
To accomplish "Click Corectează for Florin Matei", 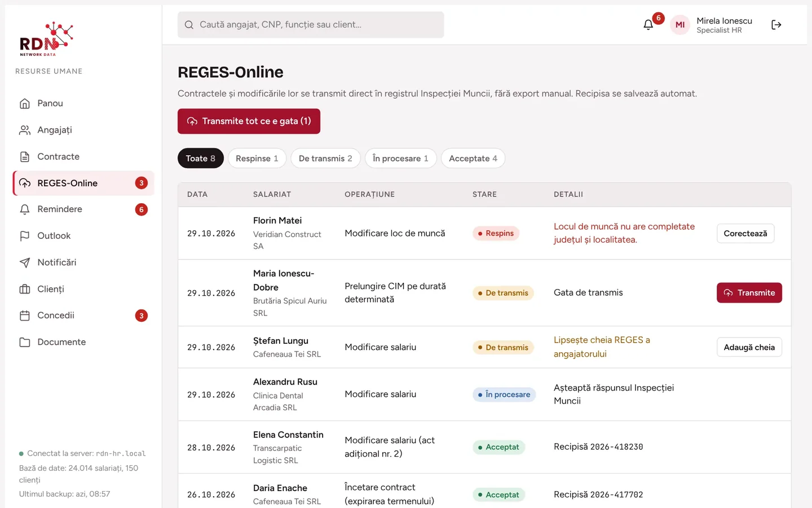I will [x=745, y=234].
